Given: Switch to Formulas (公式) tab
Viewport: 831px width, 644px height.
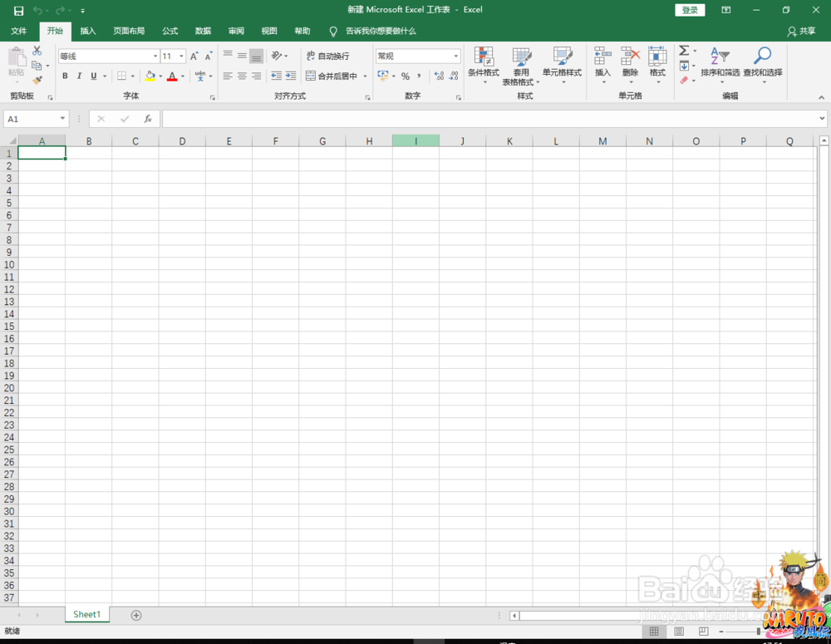Looking at the screenshot, I should tap(170, 32).
